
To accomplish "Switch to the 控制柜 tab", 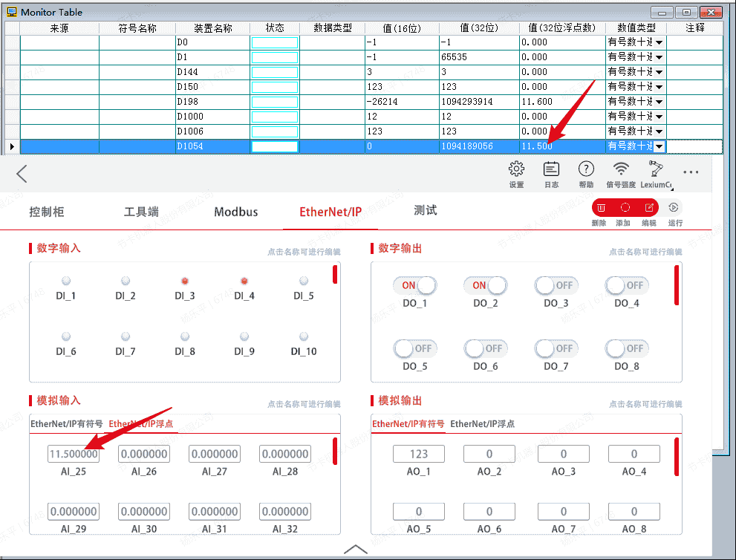I will point(47,212).
